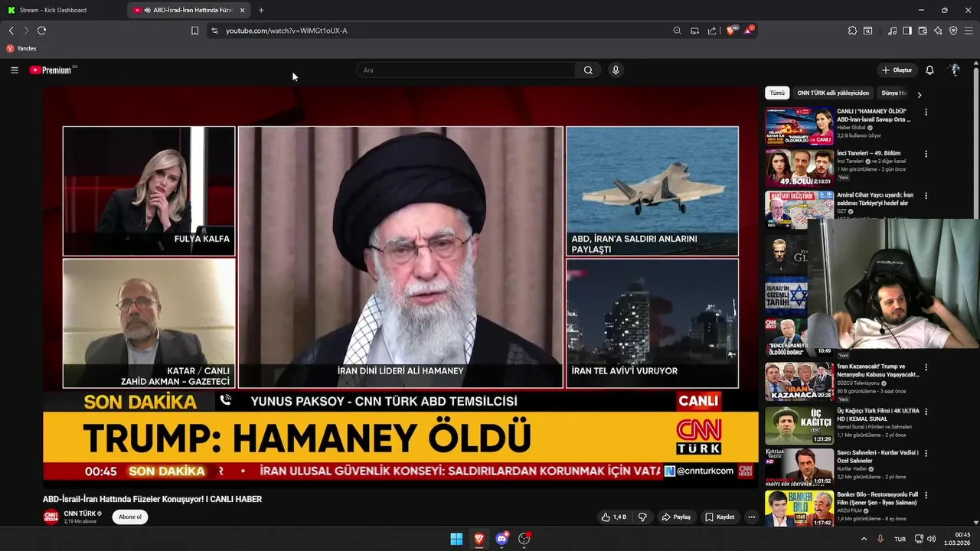Close the ABD-İsrail-İran YouTube tab
The image size is (980, 551).
click(x=242, y=10)
